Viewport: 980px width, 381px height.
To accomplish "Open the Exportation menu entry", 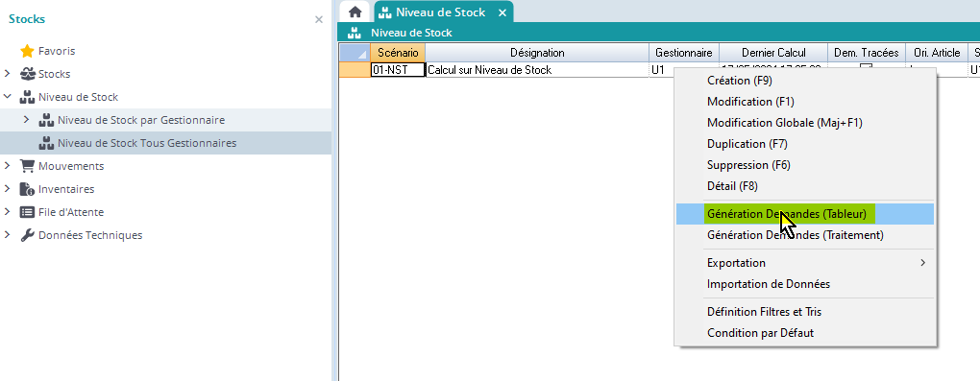I will click(806, 263).
